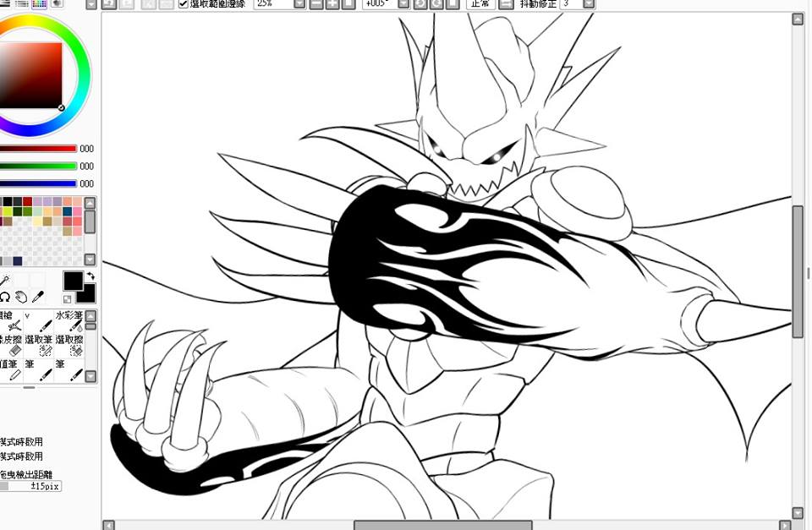Click the 正常 normal view button
812x530 pixels.
[480, 4]
